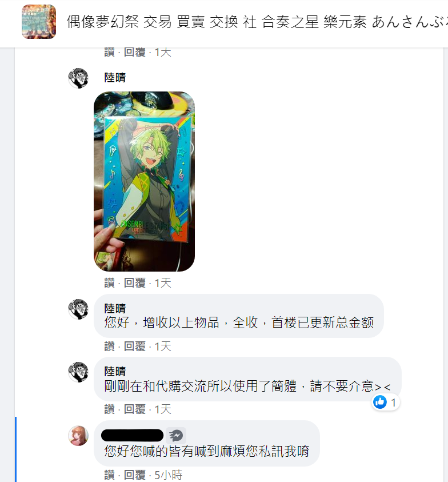The image size is (448, 482).
Task: Reply to the 剛剛在和代購交流 comment
Action: click(135, 409)
